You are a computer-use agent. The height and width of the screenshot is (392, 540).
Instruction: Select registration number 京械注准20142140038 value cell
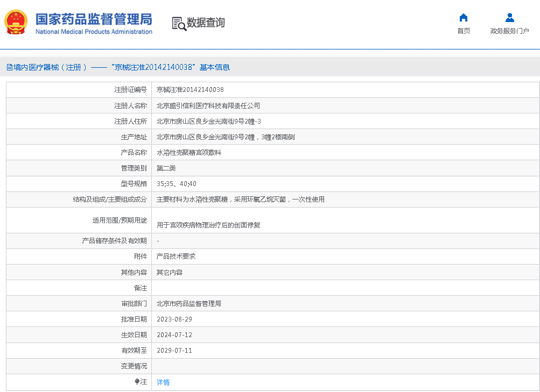click(x=190, y=90)
